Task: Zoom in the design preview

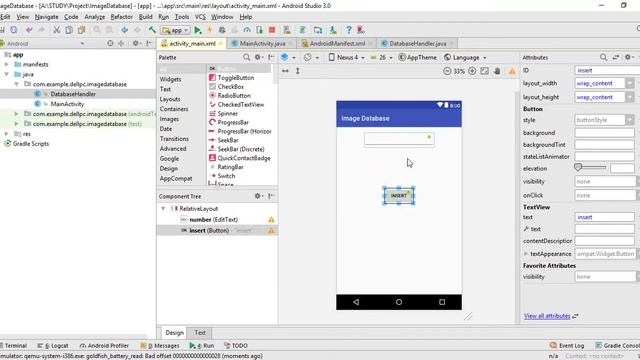Action: [472, 71]
